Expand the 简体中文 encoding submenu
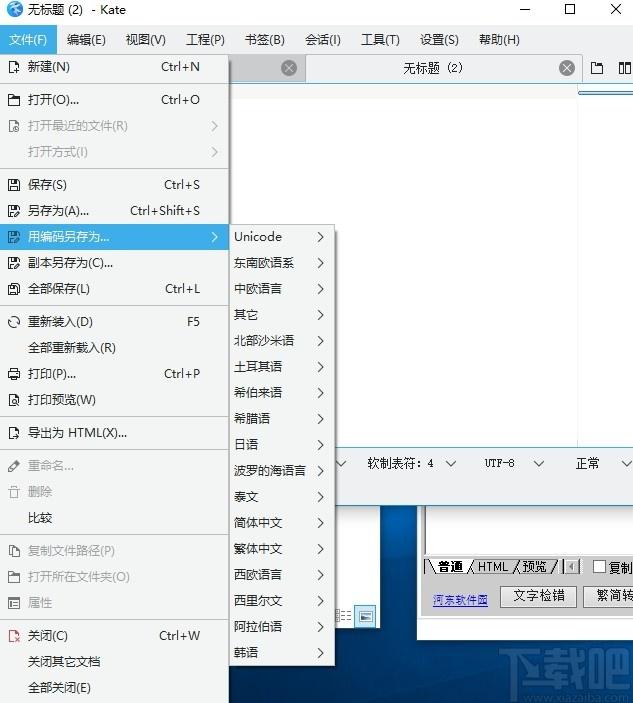The image size is (633, 703). coord(282,523)
